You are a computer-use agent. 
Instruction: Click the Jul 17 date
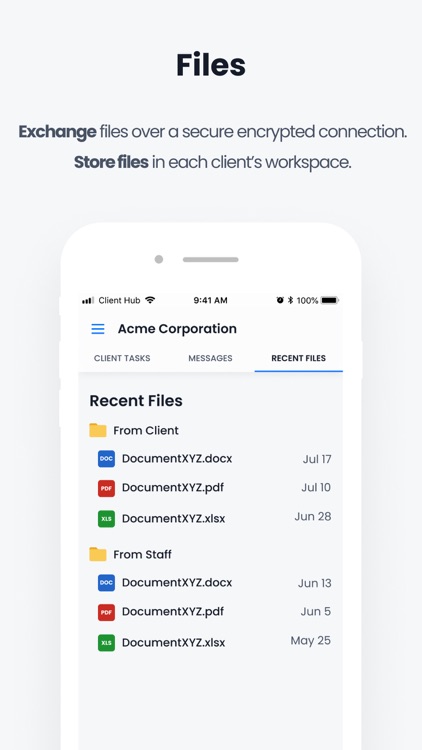(317, 459)
